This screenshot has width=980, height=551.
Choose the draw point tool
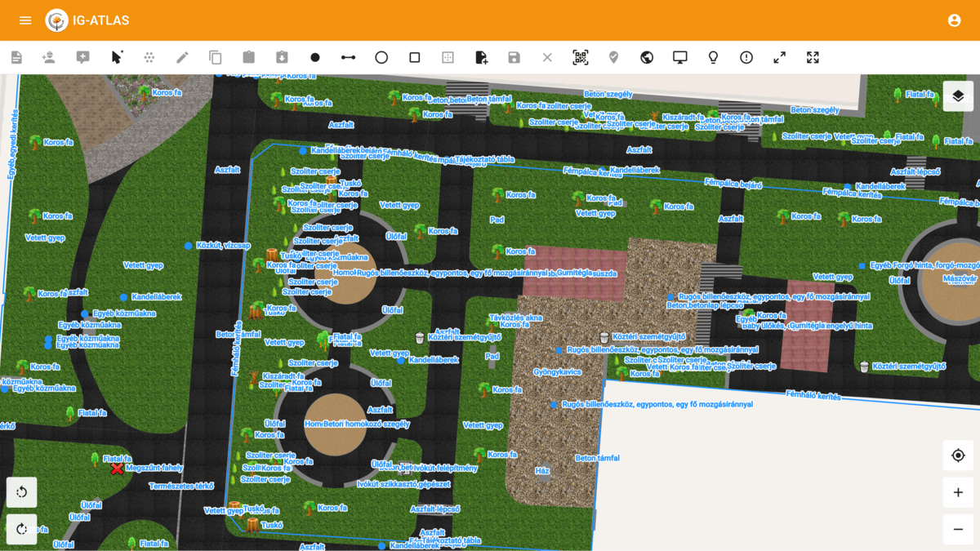pyautogui.click(x=315, y=58)
